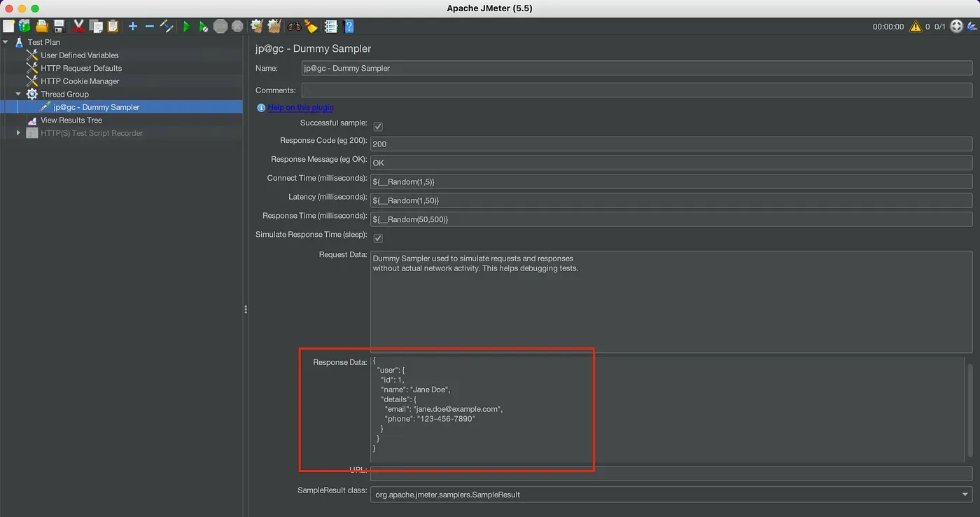The width and height of the screenshot is (980, 517).
Task: Collapse the Thread Group tree node
Action: (x=19, y=94)
